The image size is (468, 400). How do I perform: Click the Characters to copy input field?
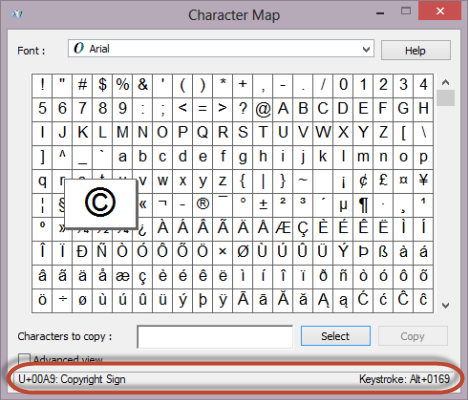click(215, 337)
